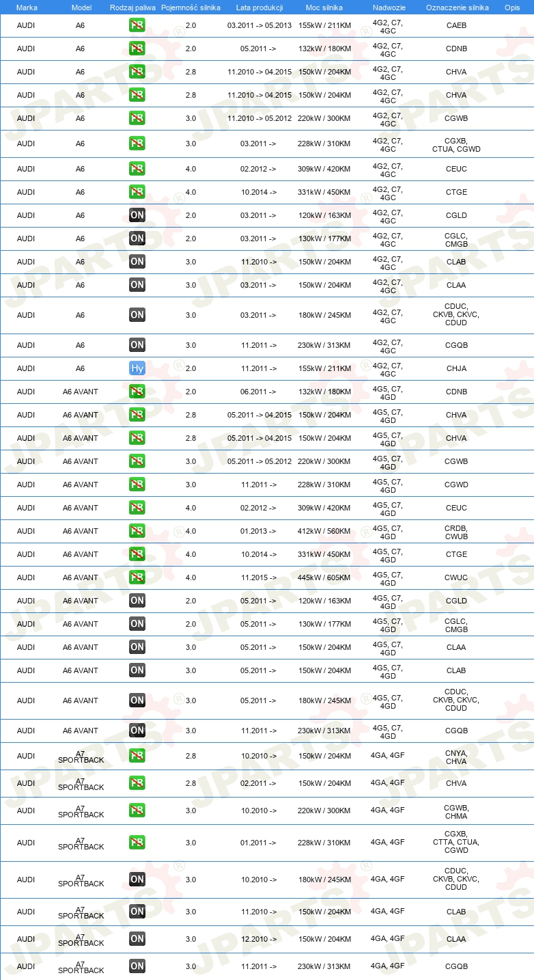Click the ON icon in the A6 Avant CGQB row

[x=137, y=731]
